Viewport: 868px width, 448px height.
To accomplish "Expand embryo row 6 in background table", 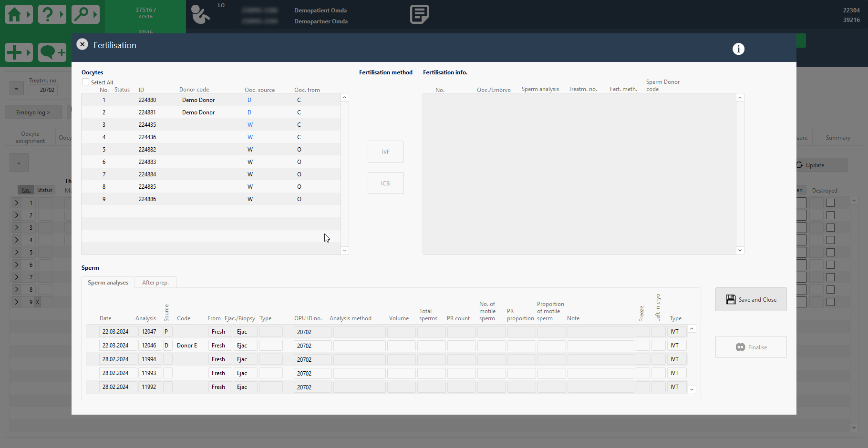I will click(17, 265).
